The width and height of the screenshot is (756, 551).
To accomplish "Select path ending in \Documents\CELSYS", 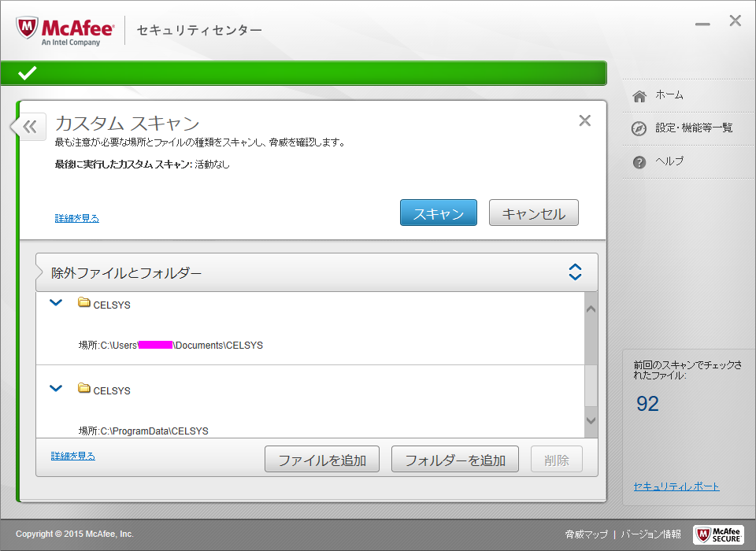I will 181,345.
